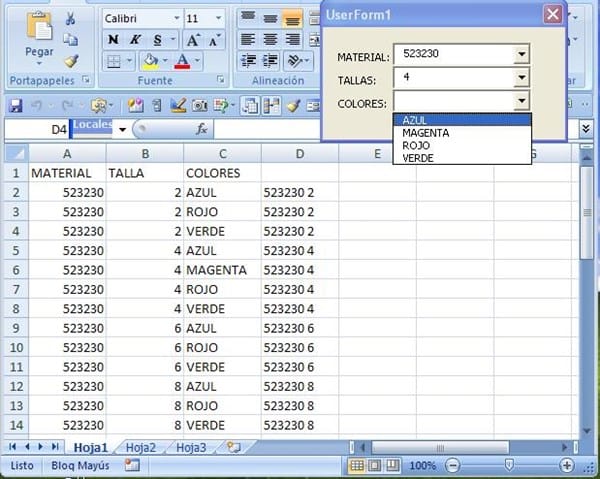Open the text orientation button

[297, 61]
